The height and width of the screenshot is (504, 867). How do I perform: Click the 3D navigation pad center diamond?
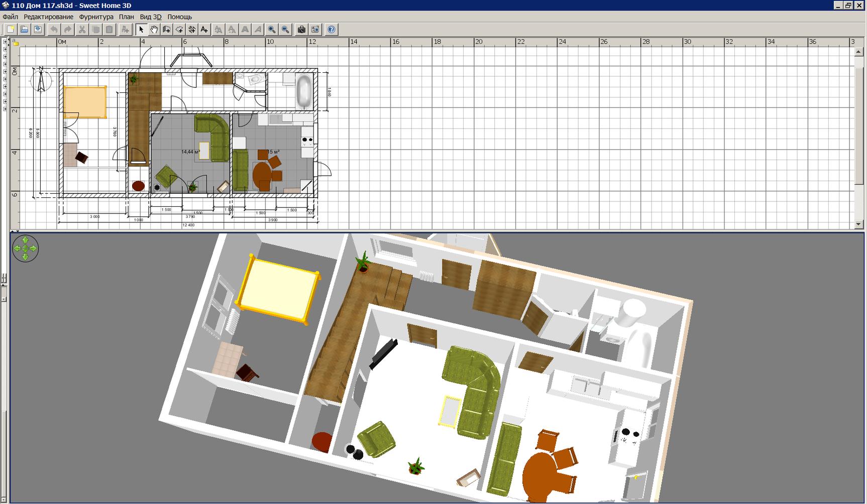click(x=25, y=248)
